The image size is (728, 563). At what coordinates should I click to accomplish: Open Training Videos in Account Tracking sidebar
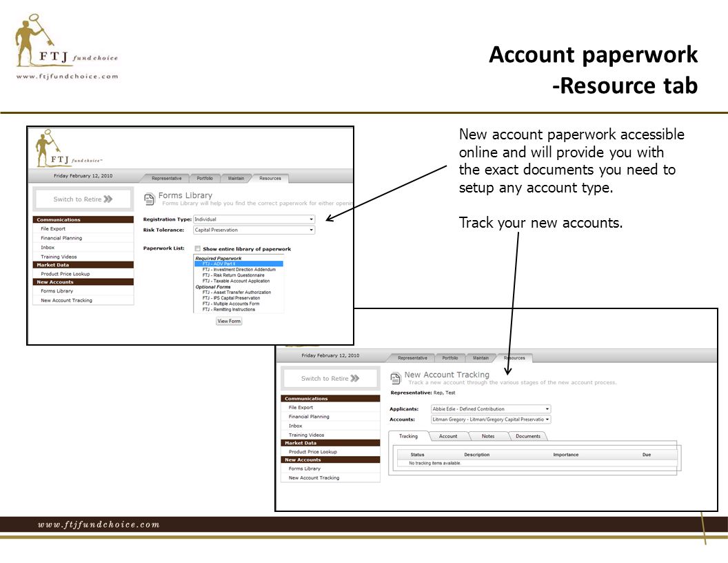(306, 435)
